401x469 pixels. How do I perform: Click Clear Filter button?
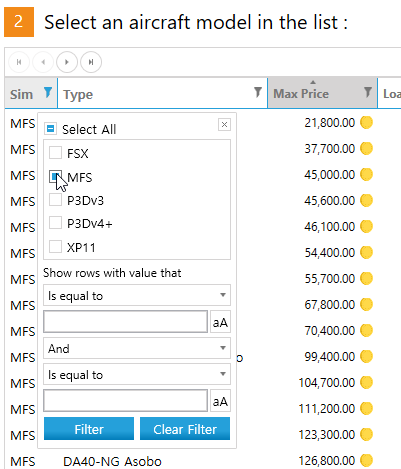pos(185,429)
